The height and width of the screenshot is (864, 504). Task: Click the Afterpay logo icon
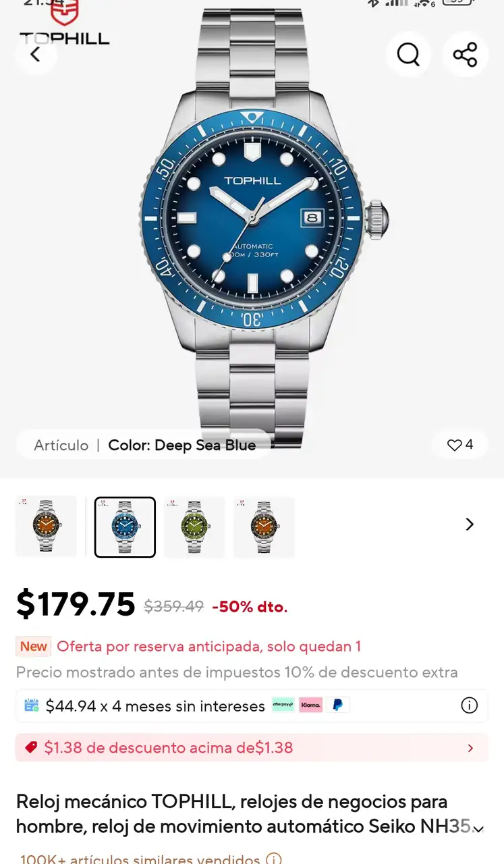tap(283, 705)
